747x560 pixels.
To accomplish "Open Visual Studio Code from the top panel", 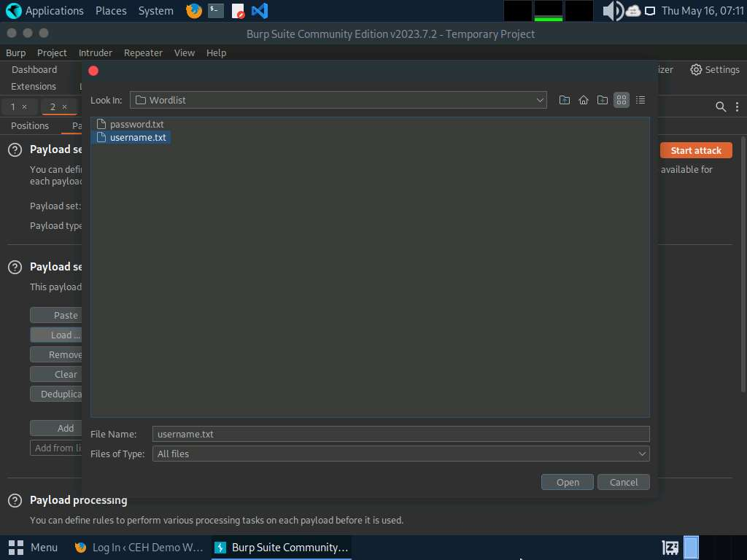I will point(259,11).
